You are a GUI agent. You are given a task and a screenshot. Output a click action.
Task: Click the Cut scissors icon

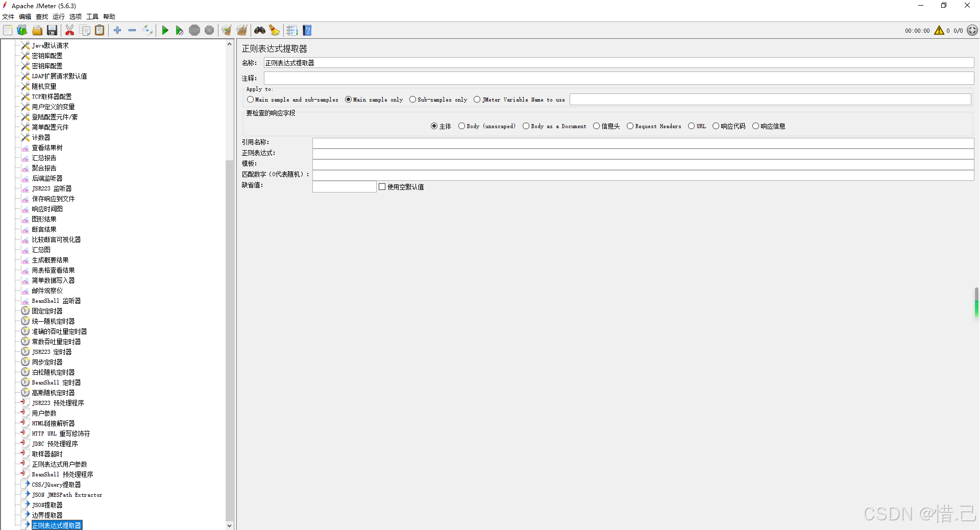70,31
